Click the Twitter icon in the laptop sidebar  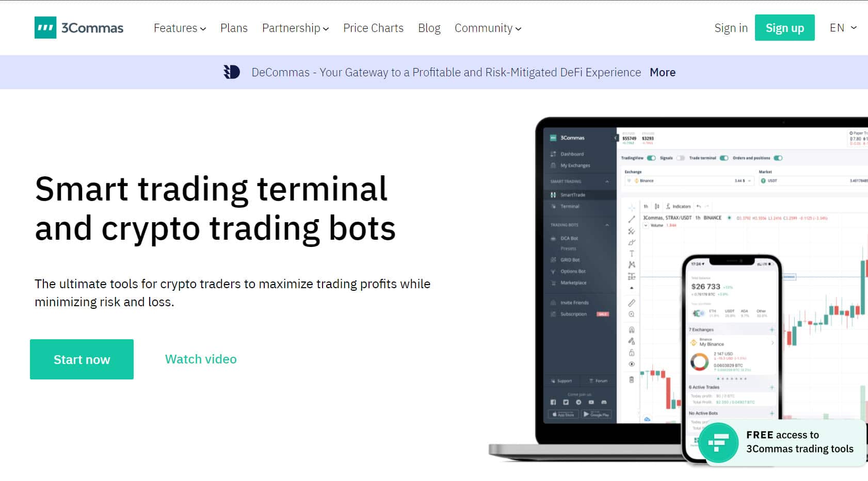pos(566,402)
